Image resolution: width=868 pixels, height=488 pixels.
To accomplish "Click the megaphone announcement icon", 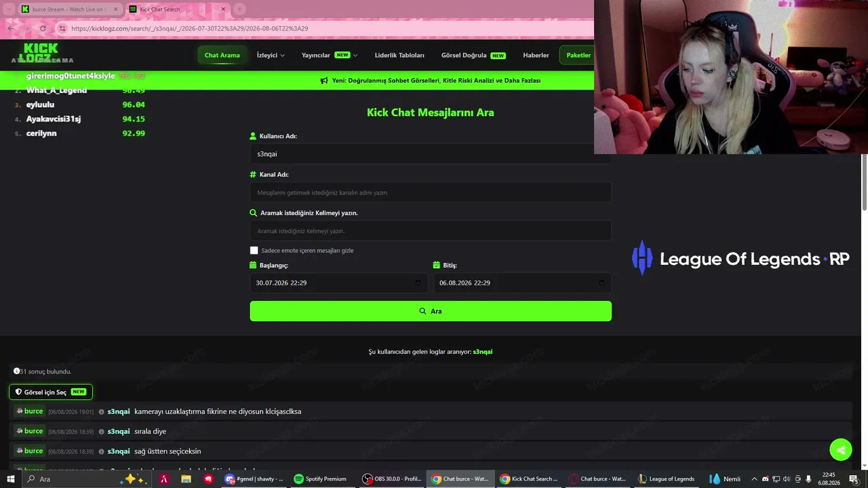I will point(324,81).
